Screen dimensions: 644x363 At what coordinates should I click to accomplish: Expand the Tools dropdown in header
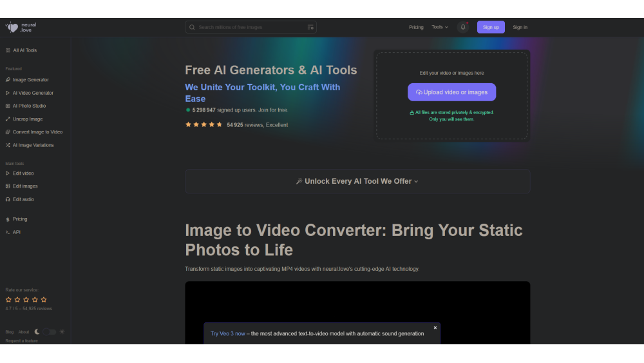pyautogui.click(x=440, y=27)
